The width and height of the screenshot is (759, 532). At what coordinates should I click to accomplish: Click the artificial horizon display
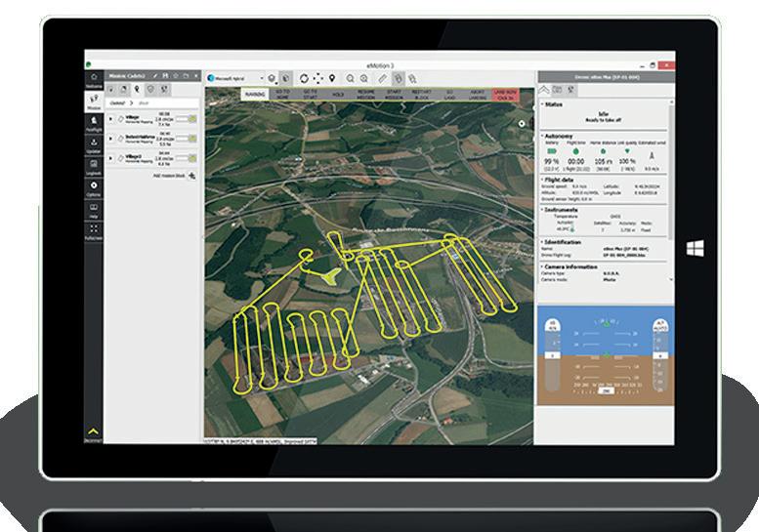[x=606, y=355]
